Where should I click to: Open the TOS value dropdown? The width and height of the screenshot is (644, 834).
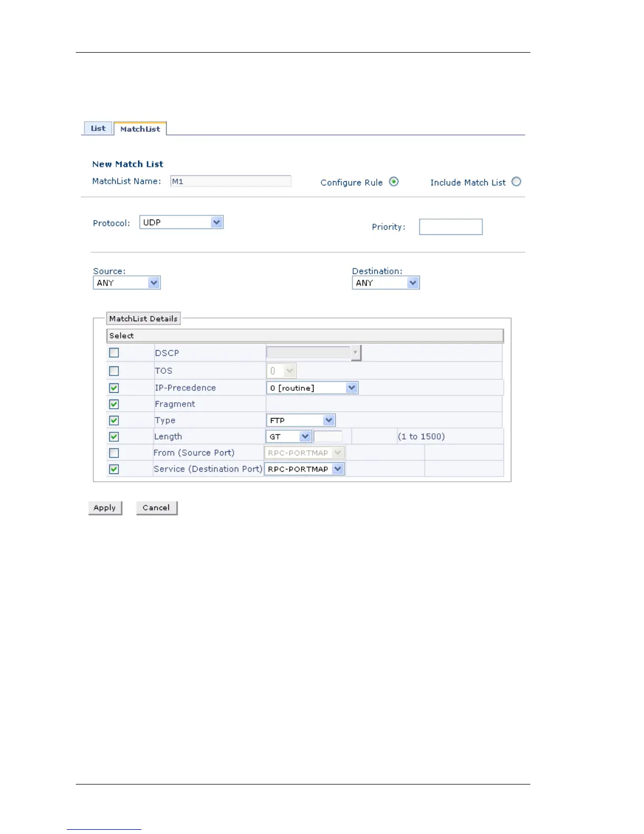pos(281,371)
